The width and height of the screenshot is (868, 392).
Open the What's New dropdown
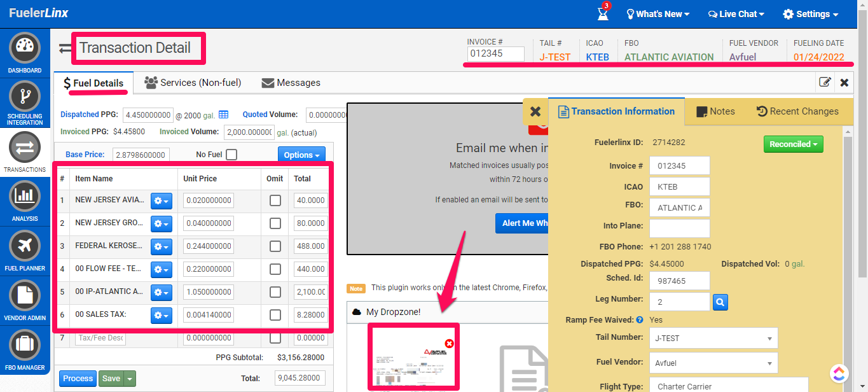point(658,14)
